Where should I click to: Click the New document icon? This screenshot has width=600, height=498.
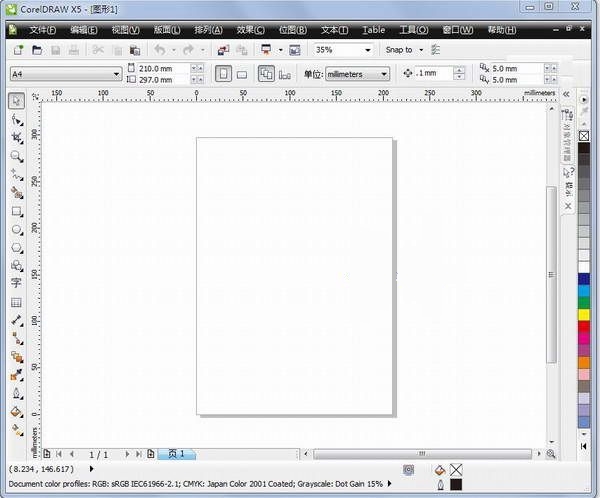point(17,49)
